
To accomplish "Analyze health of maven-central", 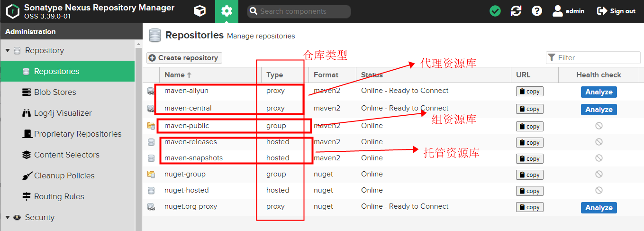I will click(599, 110).
